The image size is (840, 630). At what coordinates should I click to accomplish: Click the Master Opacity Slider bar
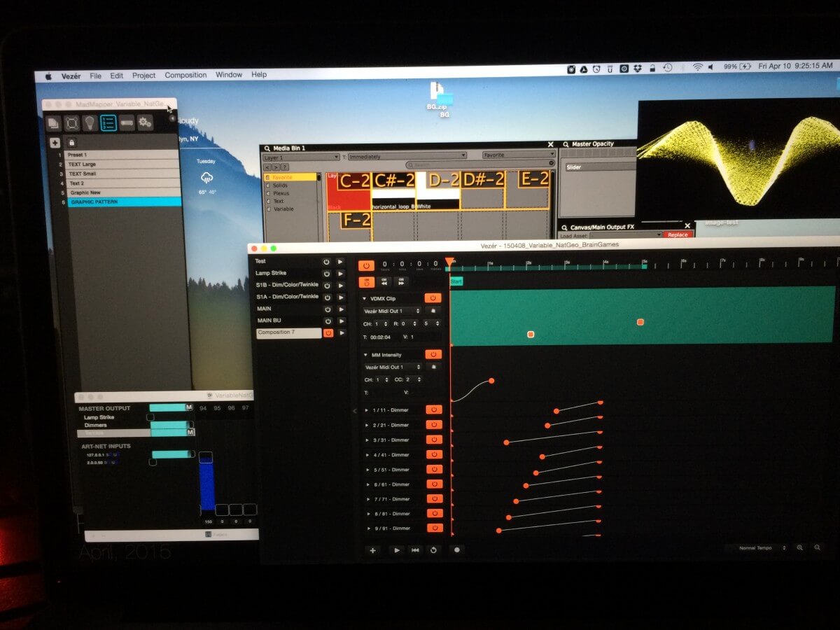click(601, 167)
